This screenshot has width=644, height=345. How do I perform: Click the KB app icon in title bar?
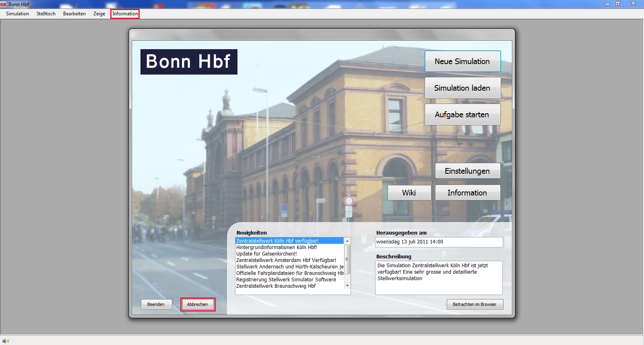point(4,4)
